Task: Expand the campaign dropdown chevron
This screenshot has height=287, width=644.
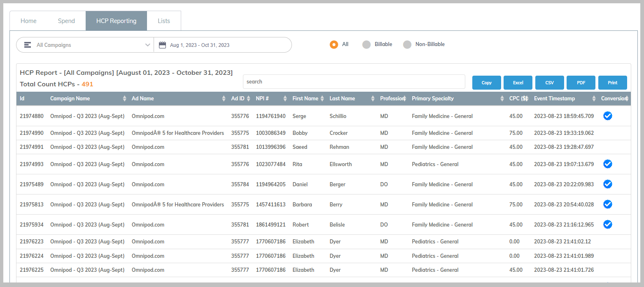Action: pyautogui.click(x=147, y=45)
